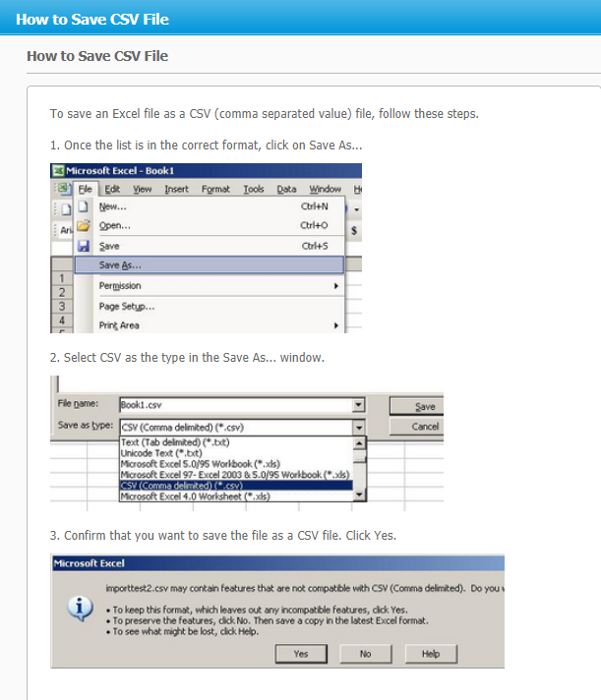Select Microsoft Excel 5.0/95 Workbook option

pos(237,464)
